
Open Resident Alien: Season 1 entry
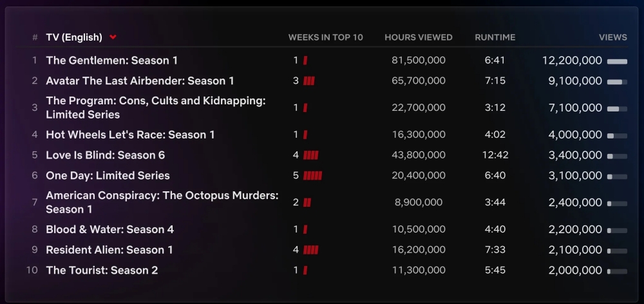tap(109, 250)
